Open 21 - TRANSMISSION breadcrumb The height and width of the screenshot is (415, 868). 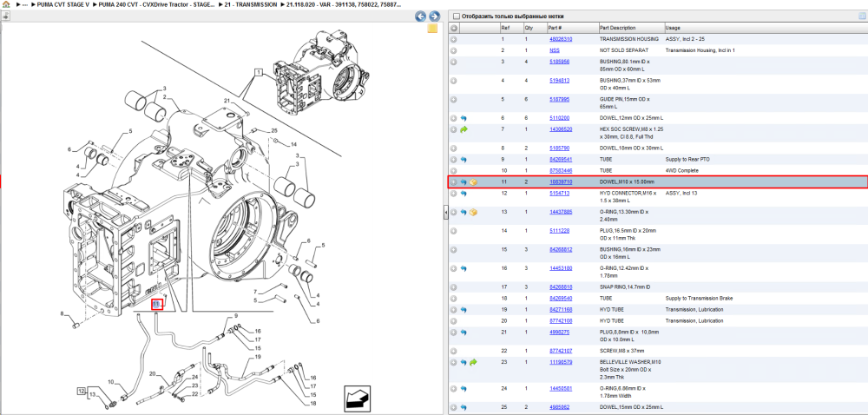(x=252, y=4)
